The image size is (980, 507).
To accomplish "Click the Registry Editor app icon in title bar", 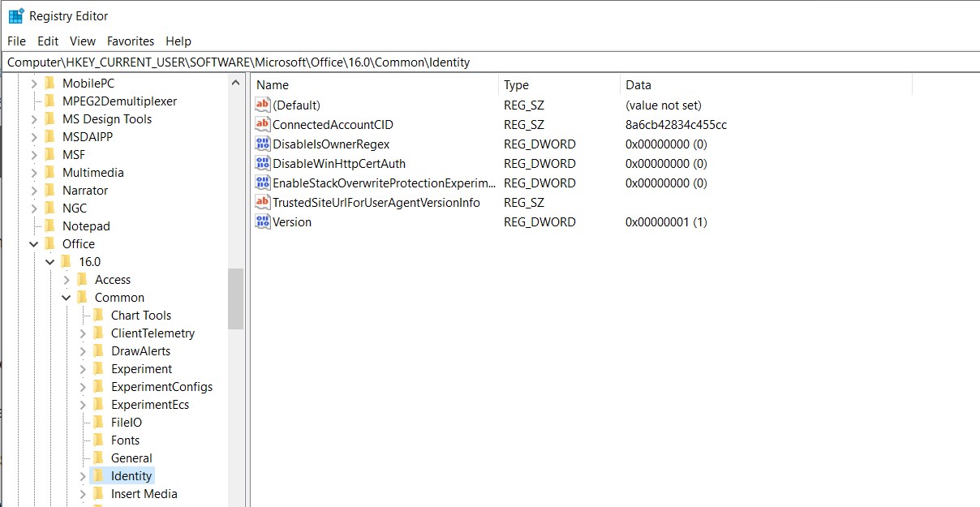I will 16,15.
